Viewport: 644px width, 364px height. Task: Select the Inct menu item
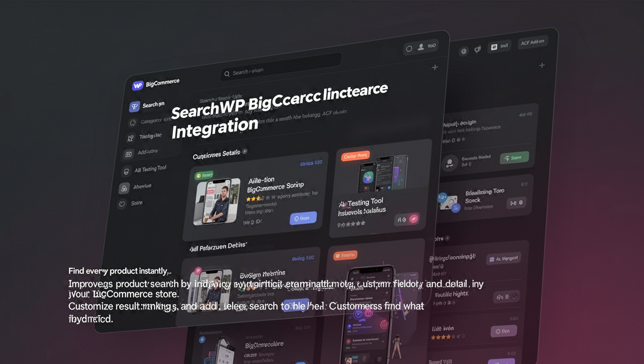pyautogui.click(x=500, y=46)
